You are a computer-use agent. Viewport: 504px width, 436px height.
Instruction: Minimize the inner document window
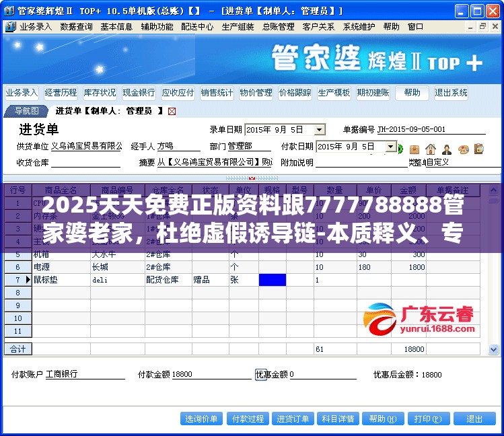tap(470, 27)
